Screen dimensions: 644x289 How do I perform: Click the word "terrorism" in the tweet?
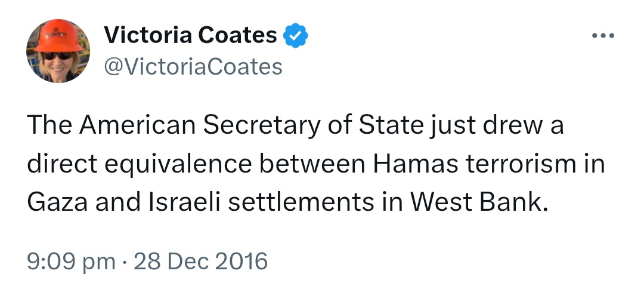point(523,165)
